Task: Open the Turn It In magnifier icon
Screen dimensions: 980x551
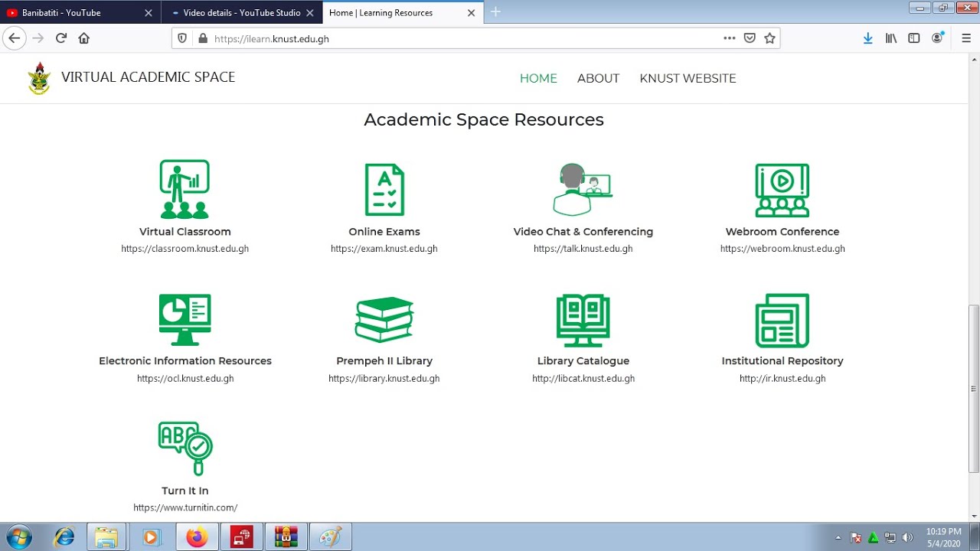Action: 185,449
